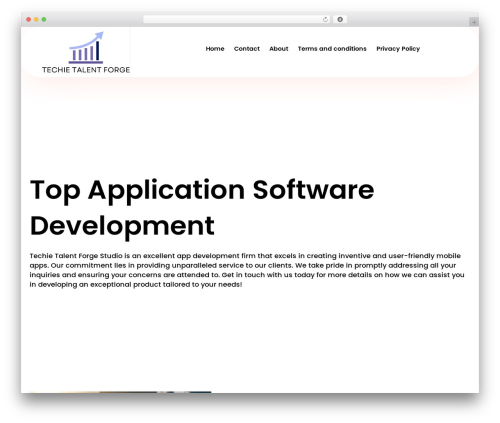500x423 pixels.
Task: Click the dark circular icon beside the address bar
Action: pyautogui.click(x=340, y=20)
